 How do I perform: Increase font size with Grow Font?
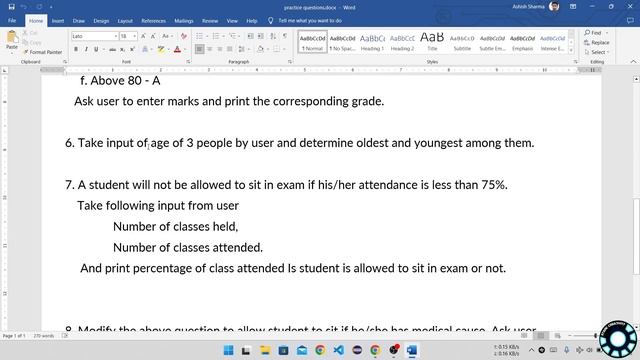143,36
